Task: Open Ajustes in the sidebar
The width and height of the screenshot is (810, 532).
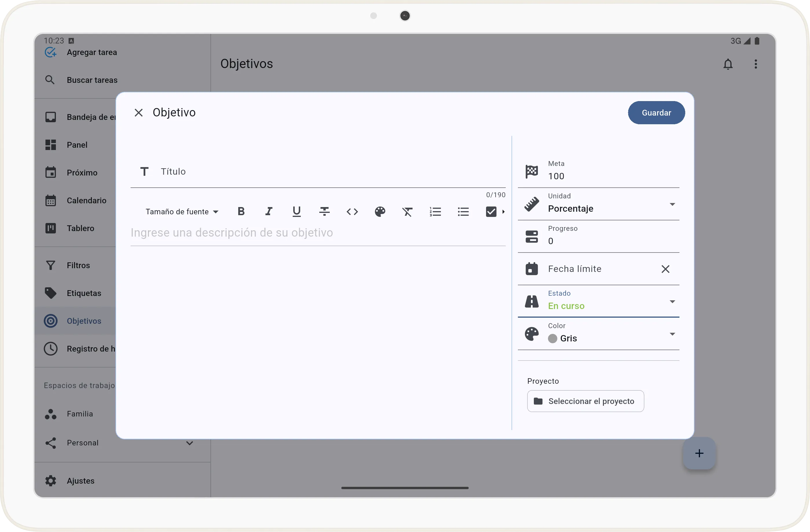Action: (80, 481)
